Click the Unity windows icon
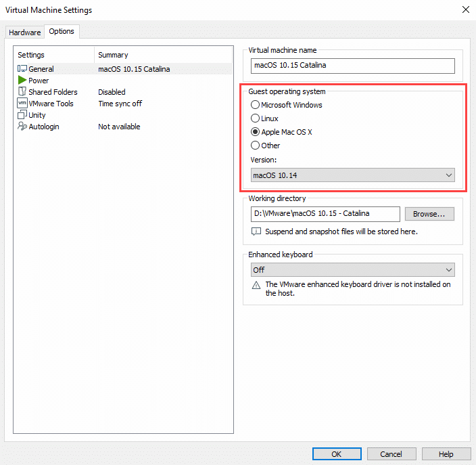 [x=22, y=115]
